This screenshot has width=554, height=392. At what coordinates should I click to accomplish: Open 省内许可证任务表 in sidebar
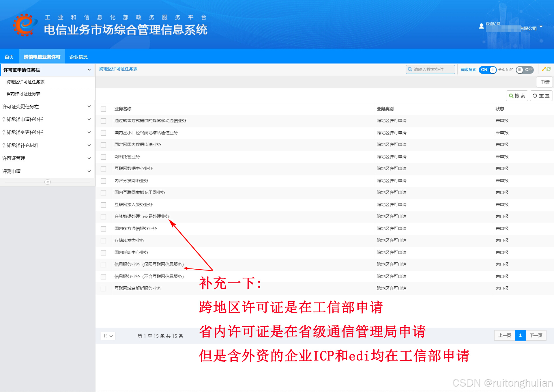click(x=23, y=94)
